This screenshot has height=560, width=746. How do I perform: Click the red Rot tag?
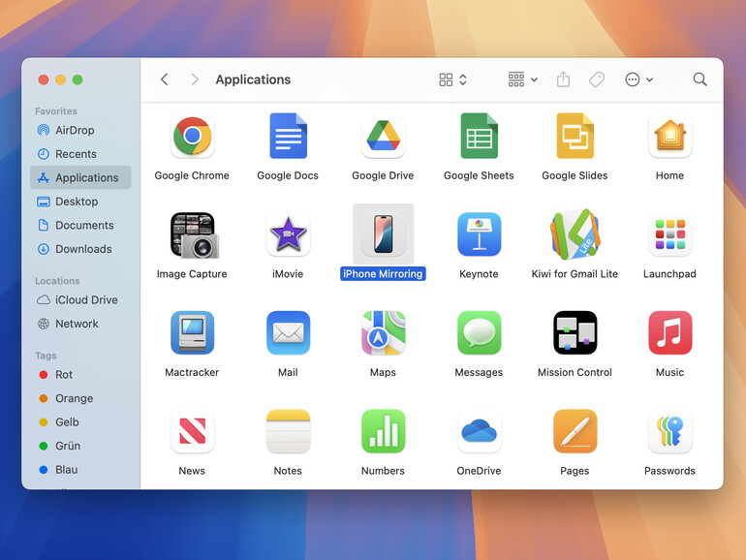click(64, 375)
